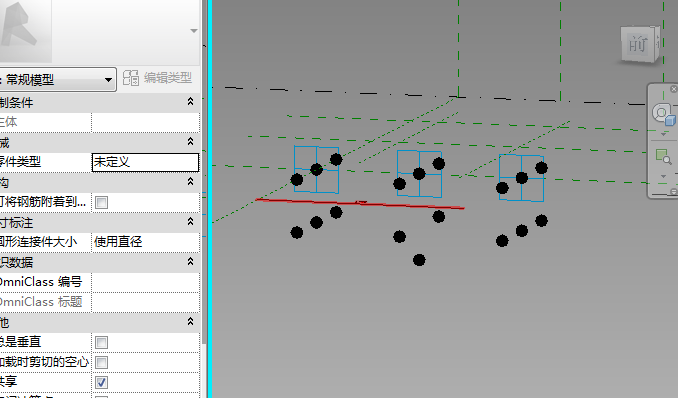Click the OmniClass 编号 value field
This screenshot has width=678, height=398.
pyautogui.click(x=145, y=282)
